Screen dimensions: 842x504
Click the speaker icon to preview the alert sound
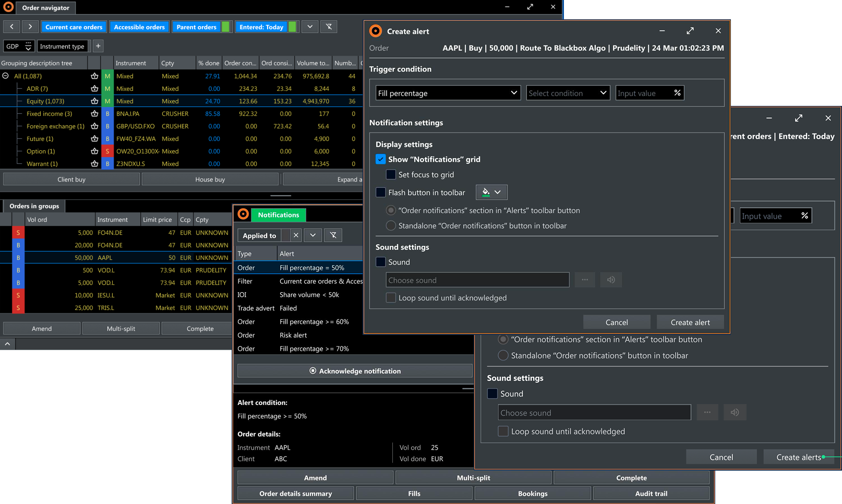coord(611,280)
